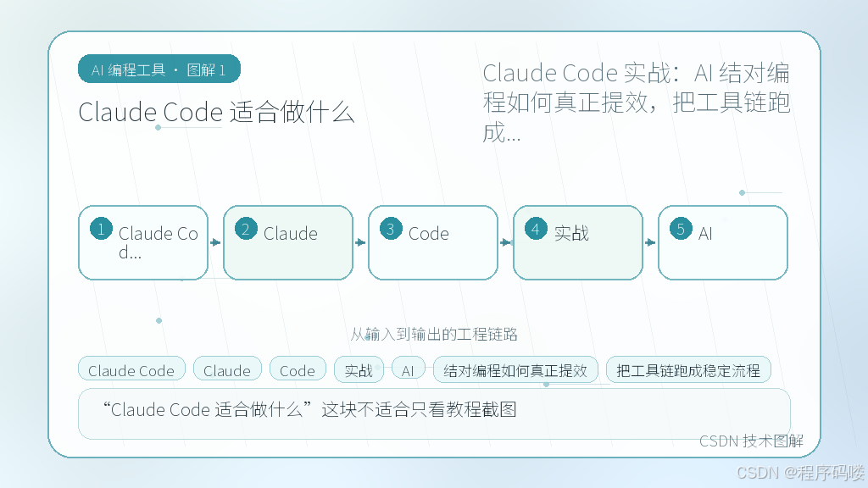Viewport: 868px width, 488px height.
Task: Click the number 4 circle icon
Action: tap(536, 229)
